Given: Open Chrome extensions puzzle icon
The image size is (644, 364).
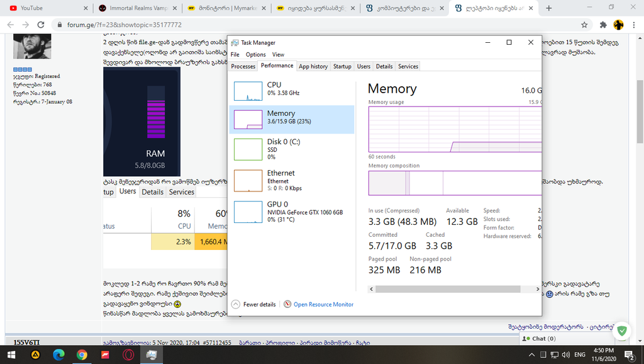Looking at the screenshot, I should (x=603, y=25).
